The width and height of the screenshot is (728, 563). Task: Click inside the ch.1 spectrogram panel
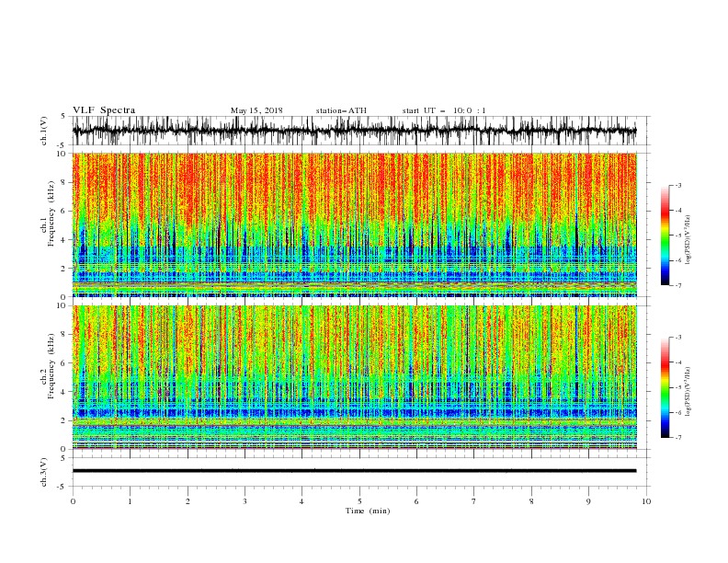point(355,224)
